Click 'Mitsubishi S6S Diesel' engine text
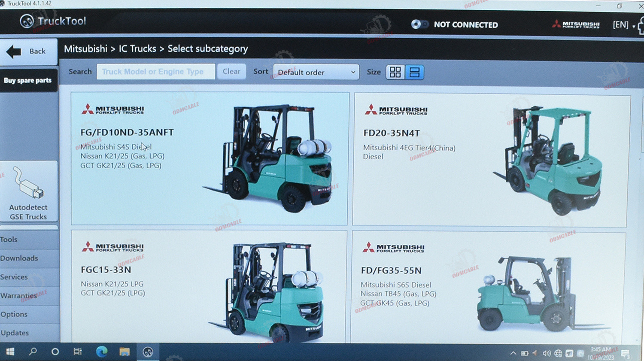Viewport: 644px width, 361px height. coord(396,285)
